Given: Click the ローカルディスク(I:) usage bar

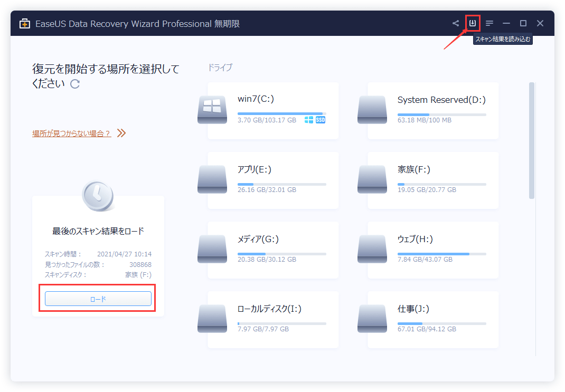Looking at the screenshot, I should pos(282,323).
